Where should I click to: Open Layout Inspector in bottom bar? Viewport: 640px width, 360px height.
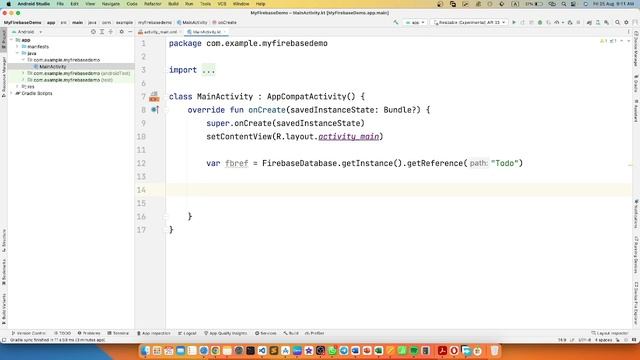click(x=609, y=333)
